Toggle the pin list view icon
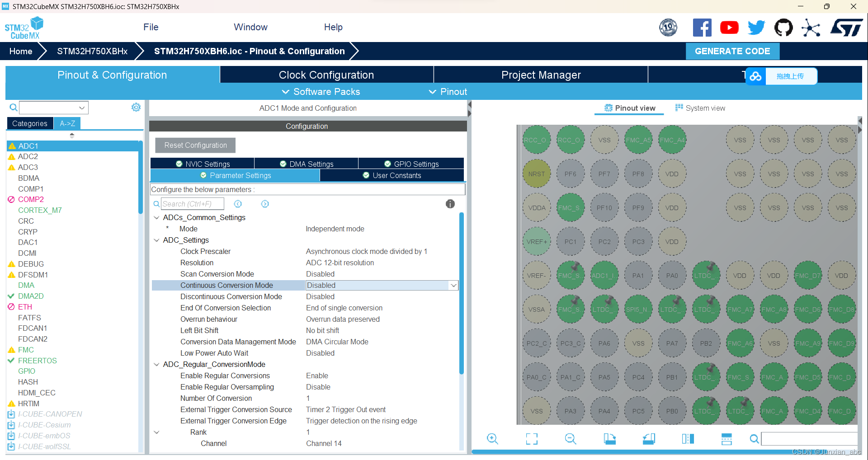The height and width of the screenshot is (460, 868). (x=726, y=439)
